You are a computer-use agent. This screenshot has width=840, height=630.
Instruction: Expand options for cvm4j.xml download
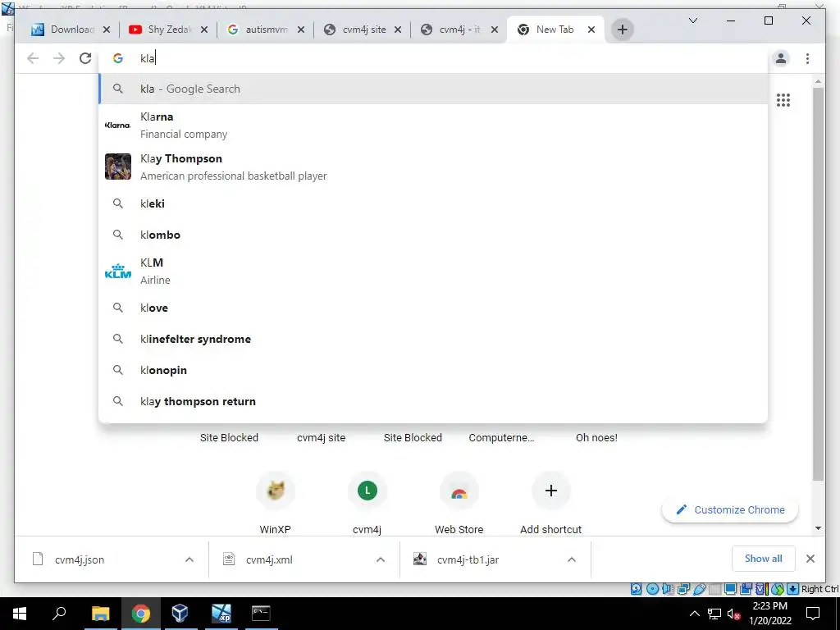pyautogui.click(x=381, y=559)
